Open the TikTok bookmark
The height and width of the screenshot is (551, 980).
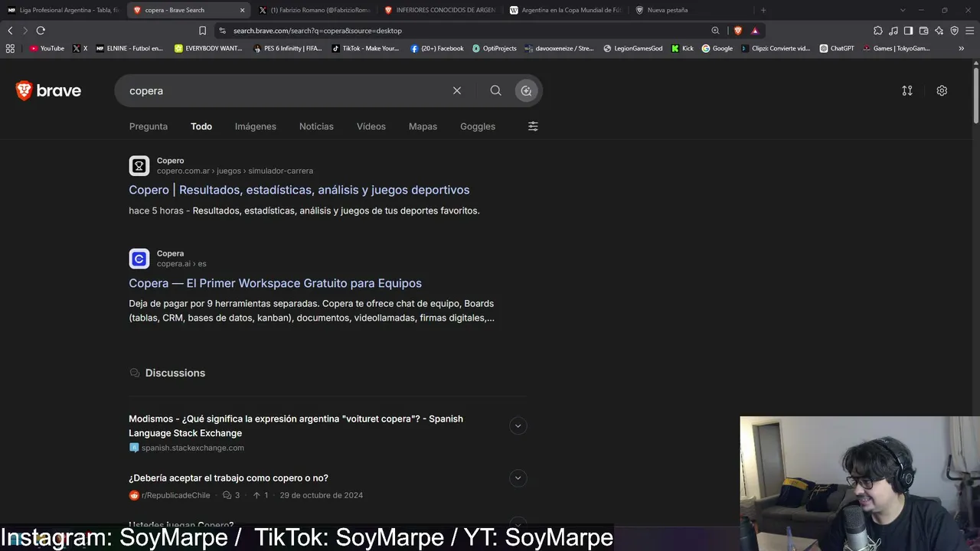point(365,48)
